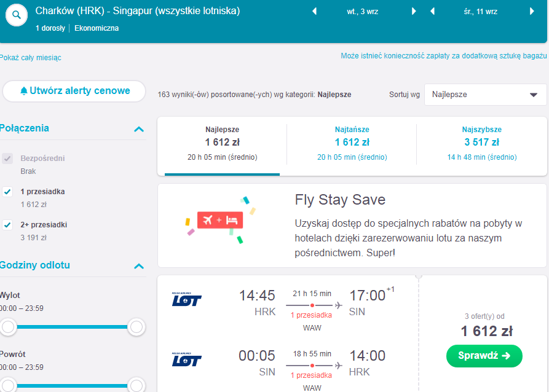Collapse the Godziny odlotu section

click(139, 266)
